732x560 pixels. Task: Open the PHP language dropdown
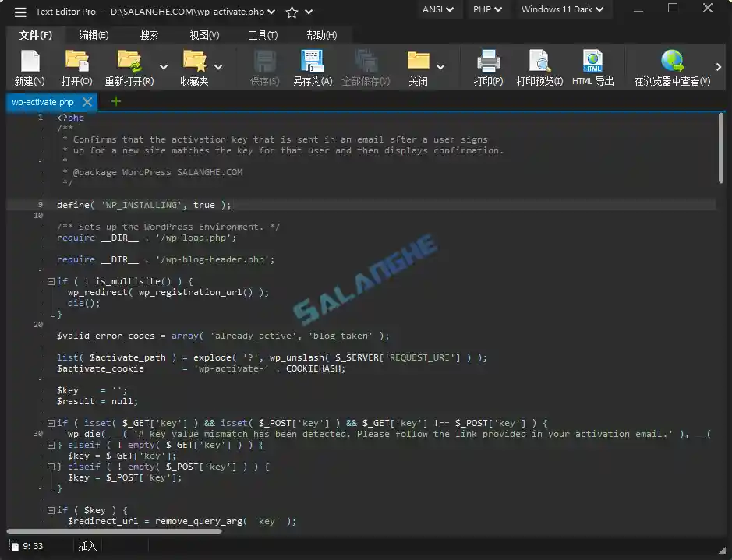(x=487, y=9)
